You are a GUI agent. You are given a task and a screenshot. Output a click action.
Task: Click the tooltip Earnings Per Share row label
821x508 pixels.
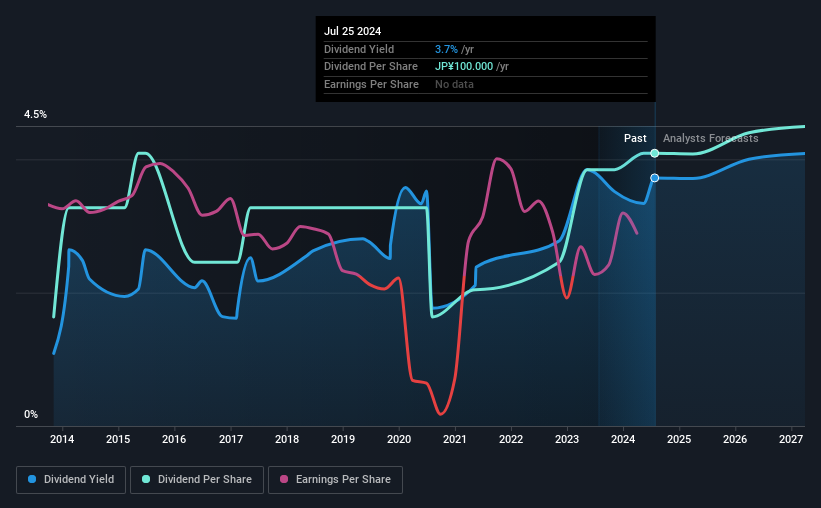(x=371, y=84)
